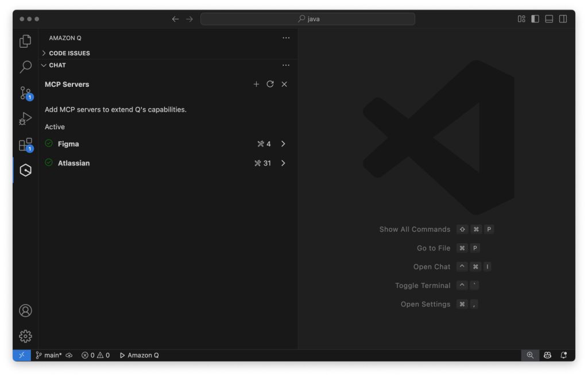588x377 pixels.
Task: Open the Manage gear icon
Action: pos(25,336)
